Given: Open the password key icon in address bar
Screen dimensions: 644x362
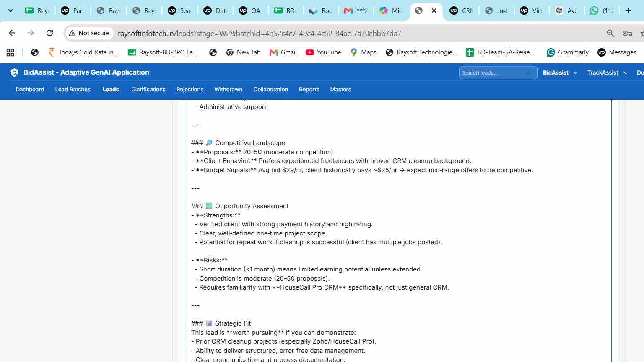Looking at the screenshot, I should tap(627, 33).
